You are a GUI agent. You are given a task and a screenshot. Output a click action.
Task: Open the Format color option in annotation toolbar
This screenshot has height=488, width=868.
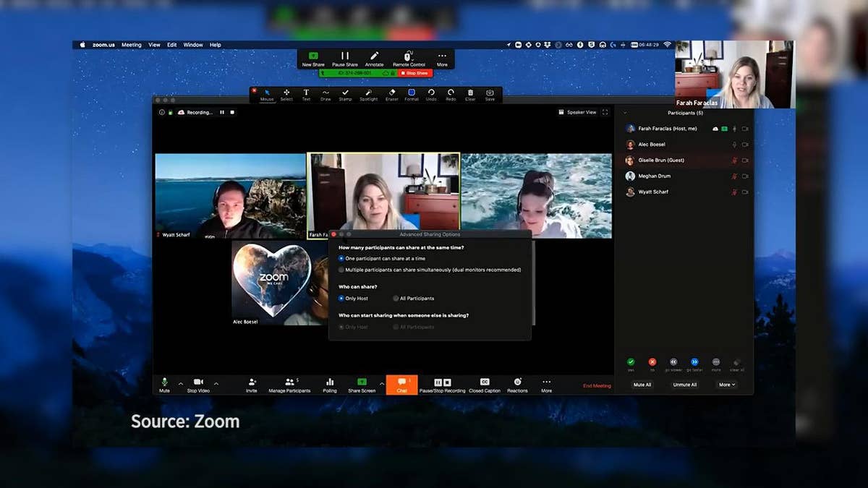pos(412,94)
